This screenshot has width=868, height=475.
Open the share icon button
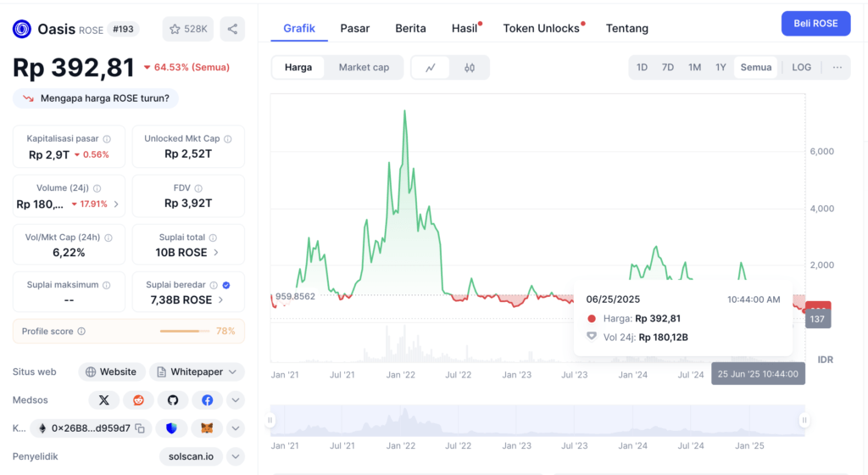(x=232, y=29)
